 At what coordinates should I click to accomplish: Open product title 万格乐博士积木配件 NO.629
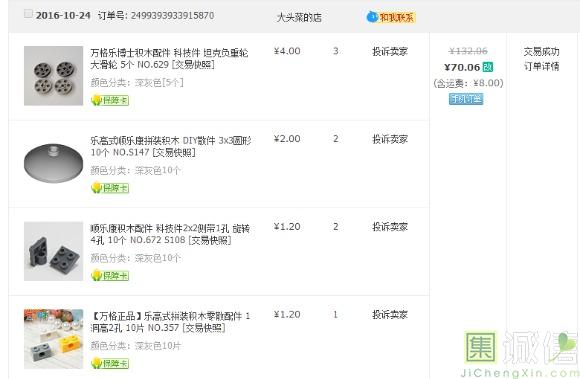(169, 58)
